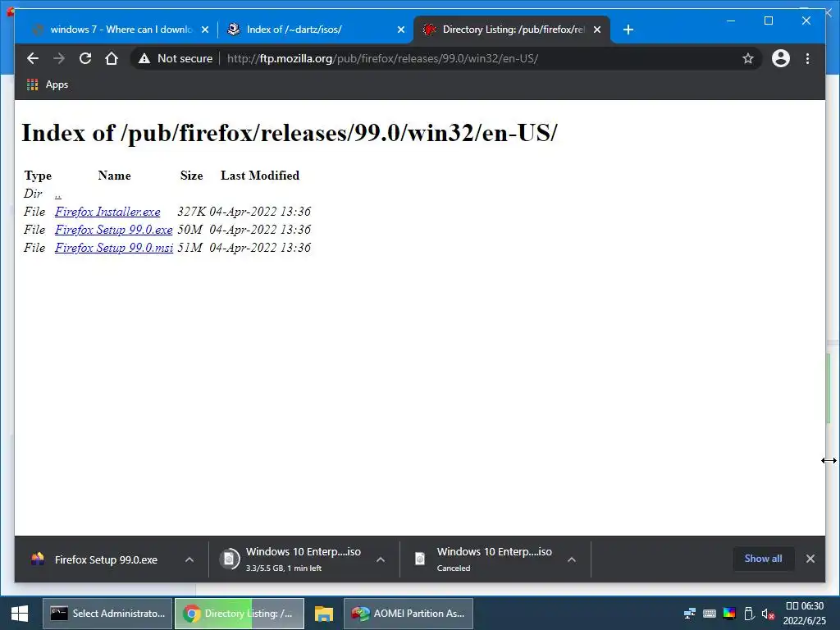The image size is (840, 630).
Task: Reload the current page
Action: [x=85, y=58]
